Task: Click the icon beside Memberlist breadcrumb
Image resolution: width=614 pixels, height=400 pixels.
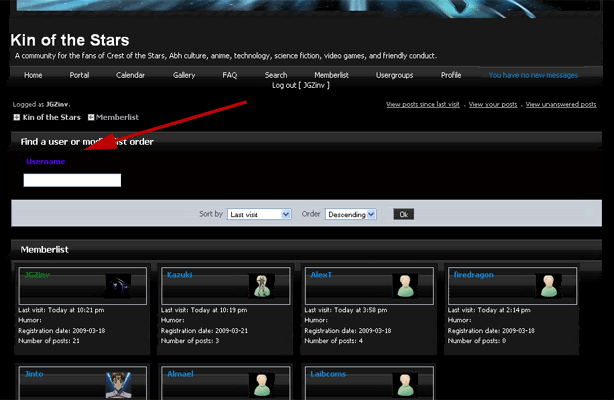Action: (x=91, y=117)
